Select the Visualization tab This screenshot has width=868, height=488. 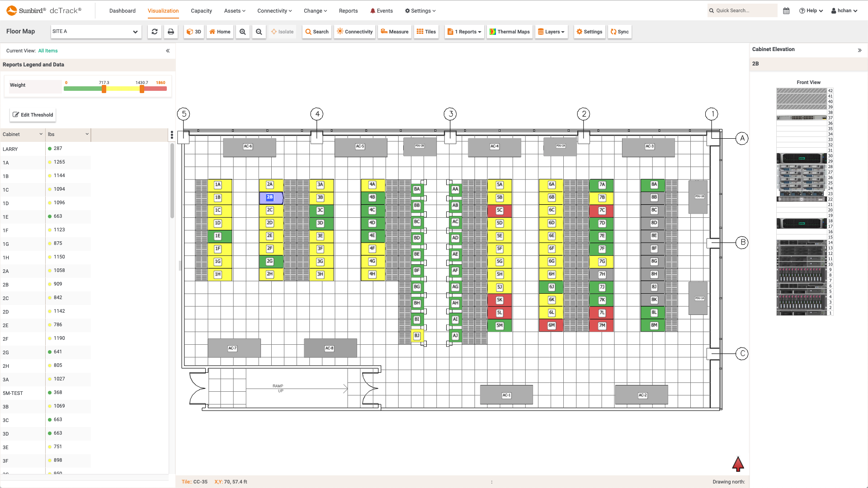point(163,11)
